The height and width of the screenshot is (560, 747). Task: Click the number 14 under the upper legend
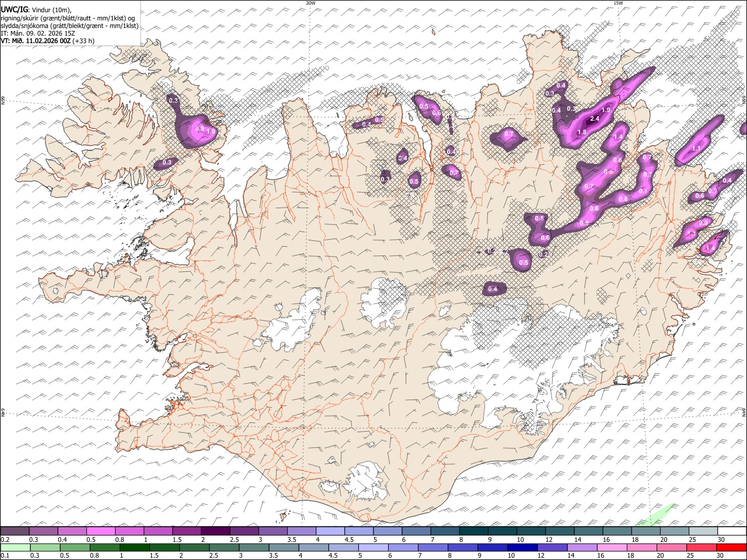click(578, 540)
